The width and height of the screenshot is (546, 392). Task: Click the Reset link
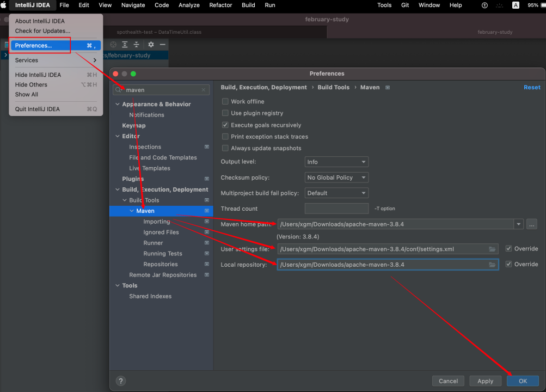tap(532, 87)
